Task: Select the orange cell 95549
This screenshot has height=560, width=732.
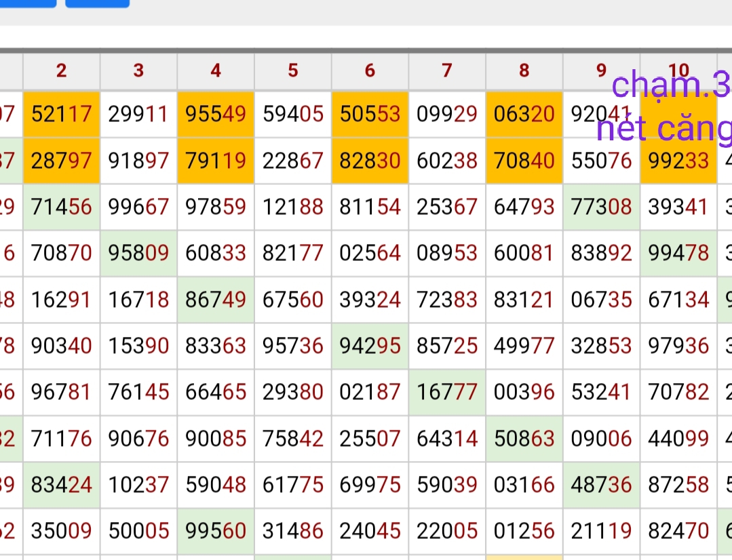Action: (216, 114)
